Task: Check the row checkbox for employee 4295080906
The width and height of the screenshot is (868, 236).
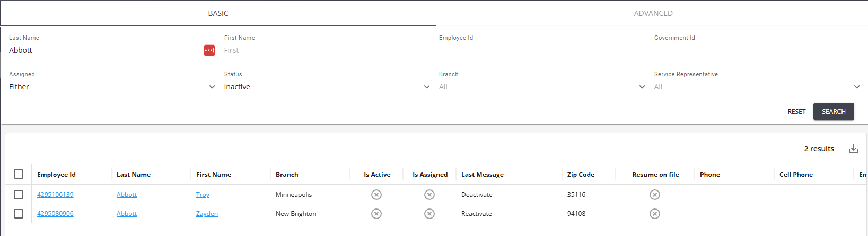Action: (x=19, y=214)
